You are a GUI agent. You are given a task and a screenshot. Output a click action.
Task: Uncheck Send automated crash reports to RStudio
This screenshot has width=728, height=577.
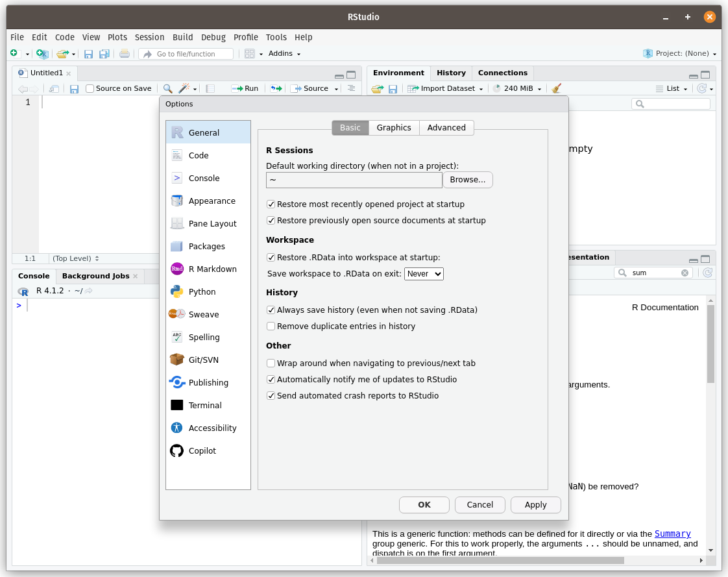pyautogui.click(x=271, y=396)
